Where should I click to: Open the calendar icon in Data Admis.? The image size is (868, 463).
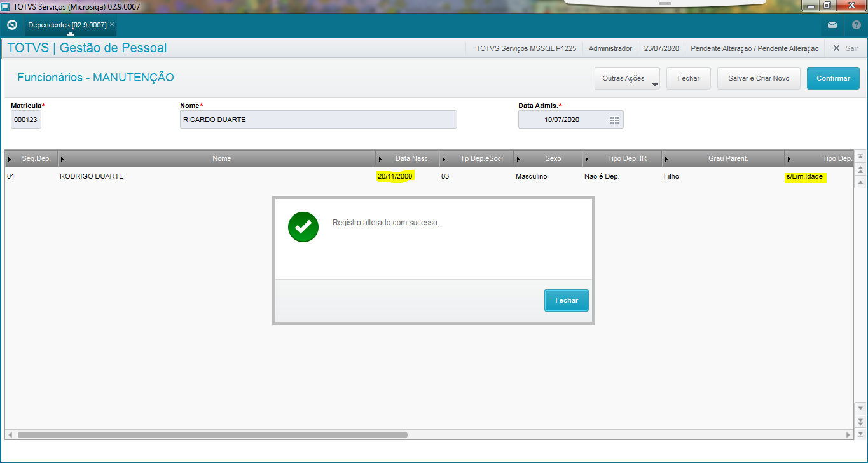(614, 120)
